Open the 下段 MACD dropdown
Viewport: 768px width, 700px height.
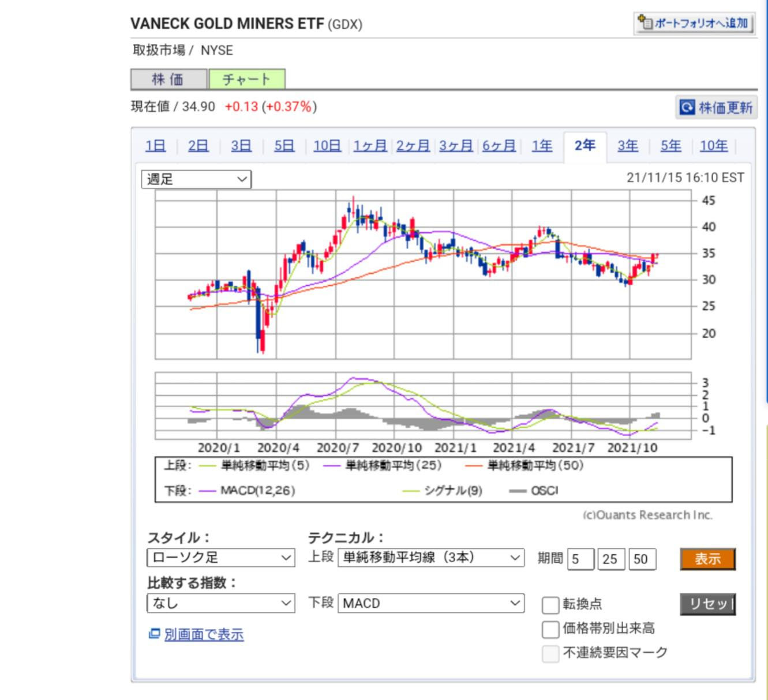pos(431,603)
